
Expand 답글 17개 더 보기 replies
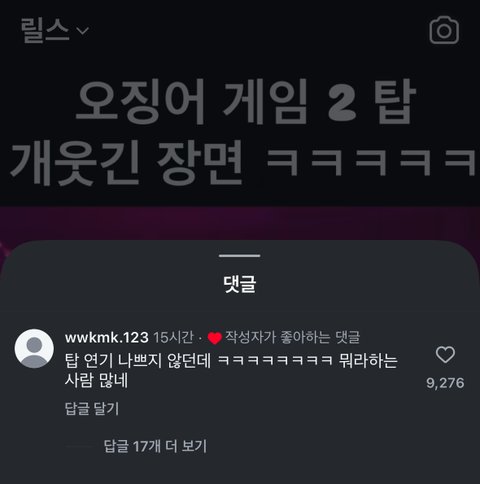(x=155, y=446)
